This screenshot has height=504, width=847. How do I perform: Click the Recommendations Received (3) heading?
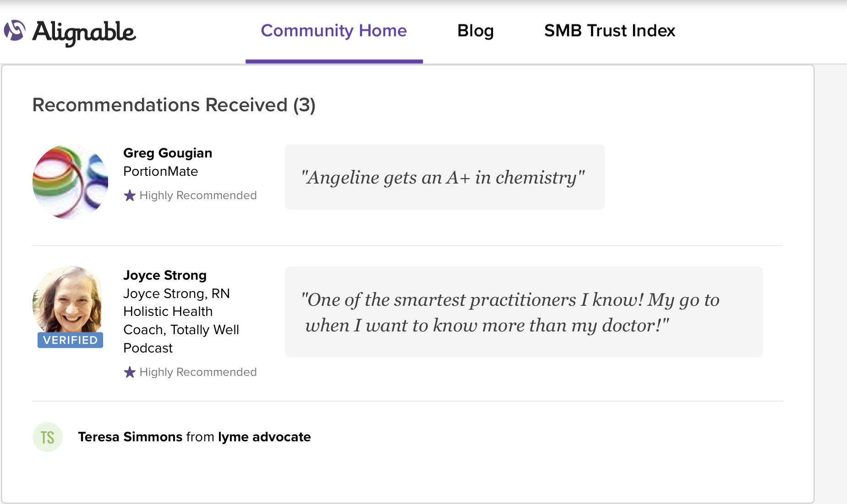point(174,105)
